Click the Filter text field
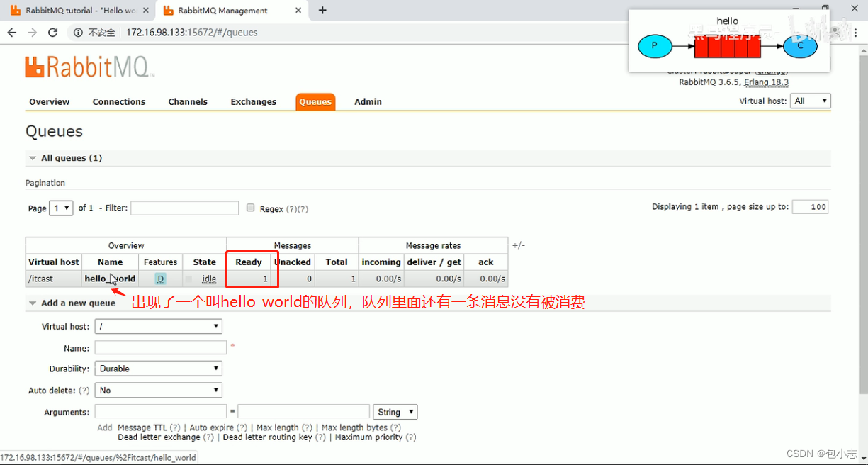Screen dimensions: 868x465 click(185, 208)
